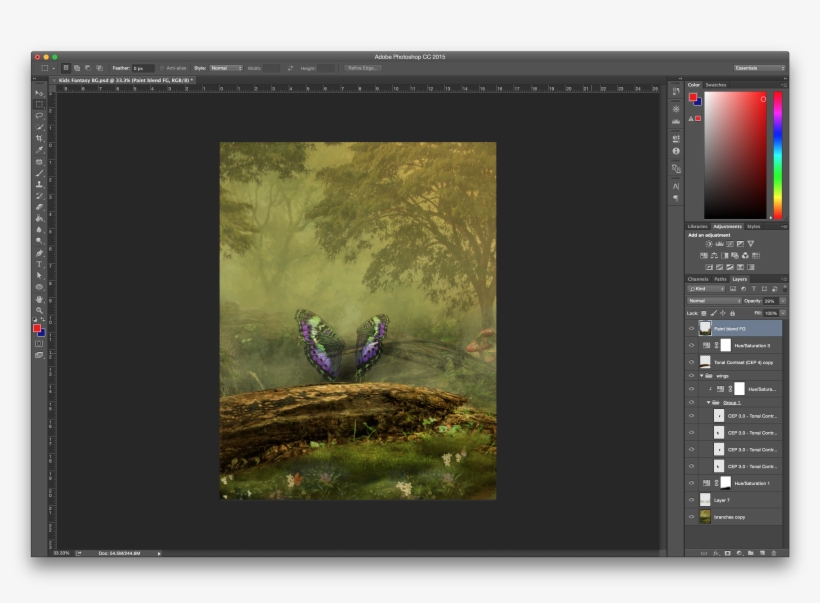Viewport: 820px width, 603px height.
Task: Select the Zoom tool in toolbar
Action: coord(39,310)
